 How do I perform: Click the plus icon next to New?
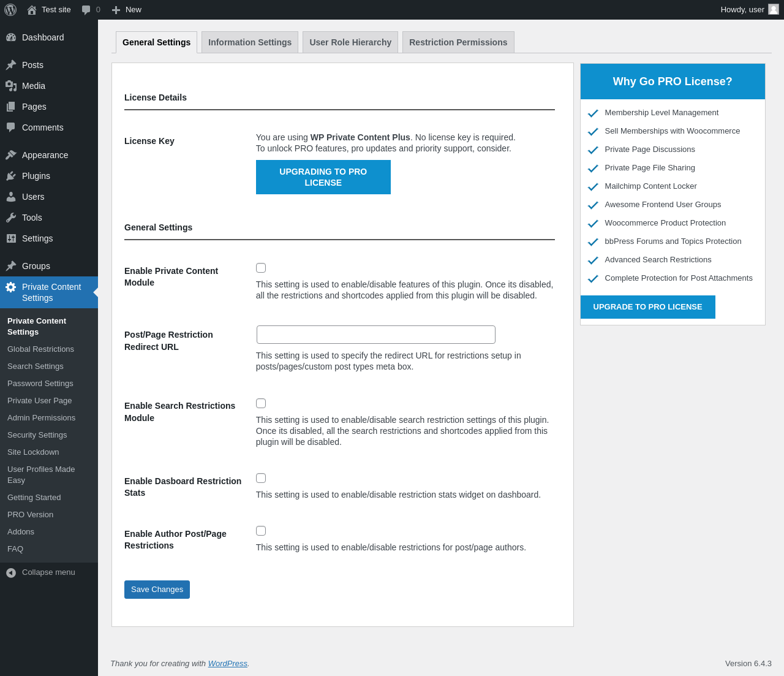pyautogui.click(x=116, y=10)
